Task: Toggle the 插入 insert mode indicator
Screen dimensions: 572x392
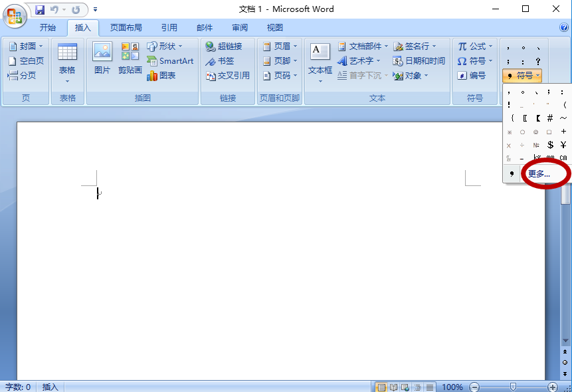Action: (x=50, y=387)
